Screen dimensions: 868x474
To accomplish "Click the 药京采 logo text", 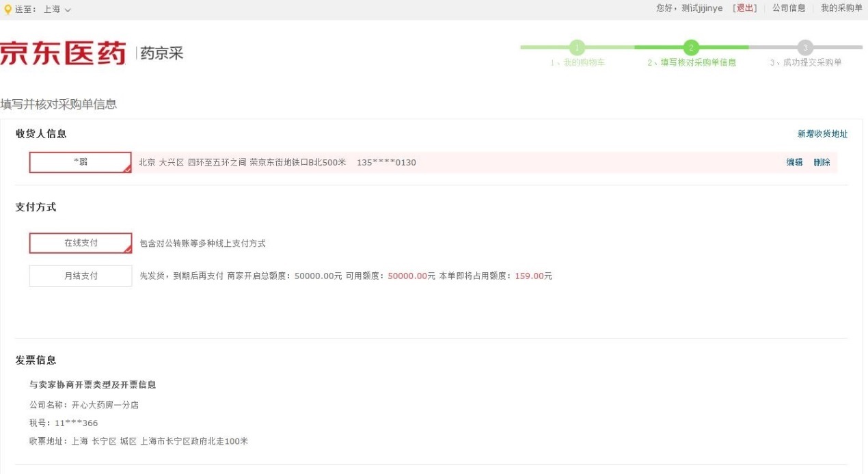I will (x=162, y=53).
